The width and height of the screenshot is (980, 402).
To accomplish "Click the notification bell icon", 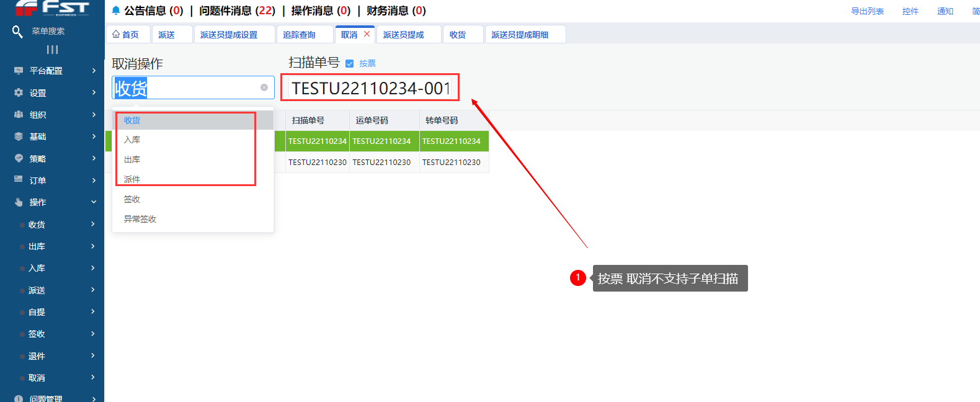I will click(x=116, y=11).
